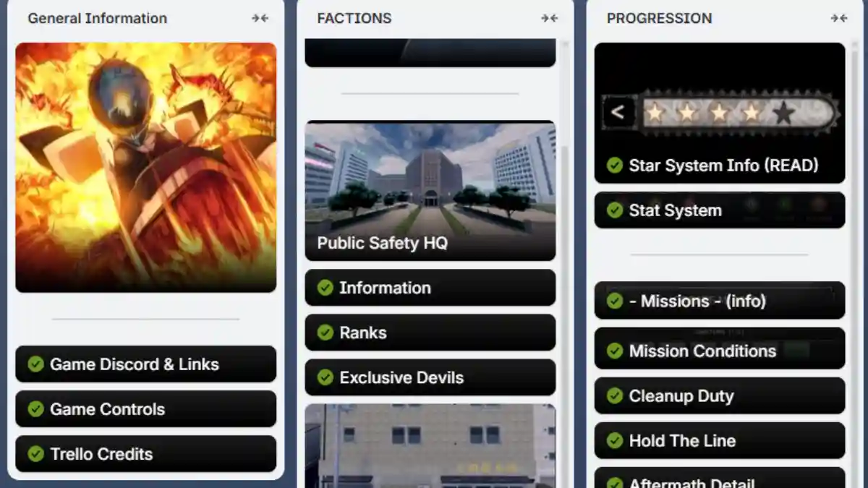This screenshot has width=868, height=488.
Task: Click the flaming character cover image
Action: (145, 167)
